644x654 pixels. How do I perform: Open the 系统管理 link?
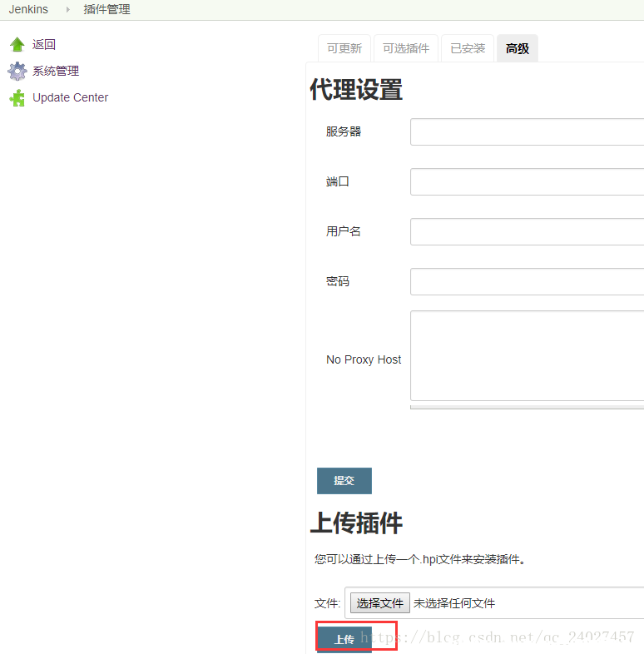56,71
